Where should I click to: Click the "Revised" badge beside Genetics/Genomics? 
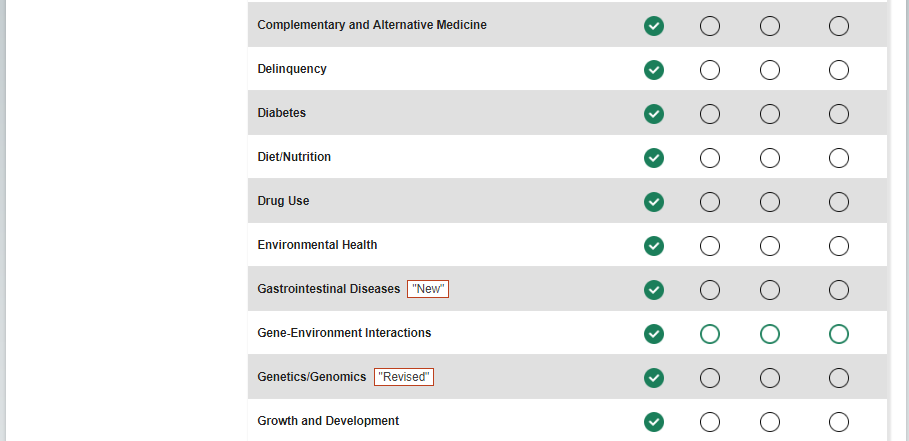pyautogui.click(x=404, y=377)
